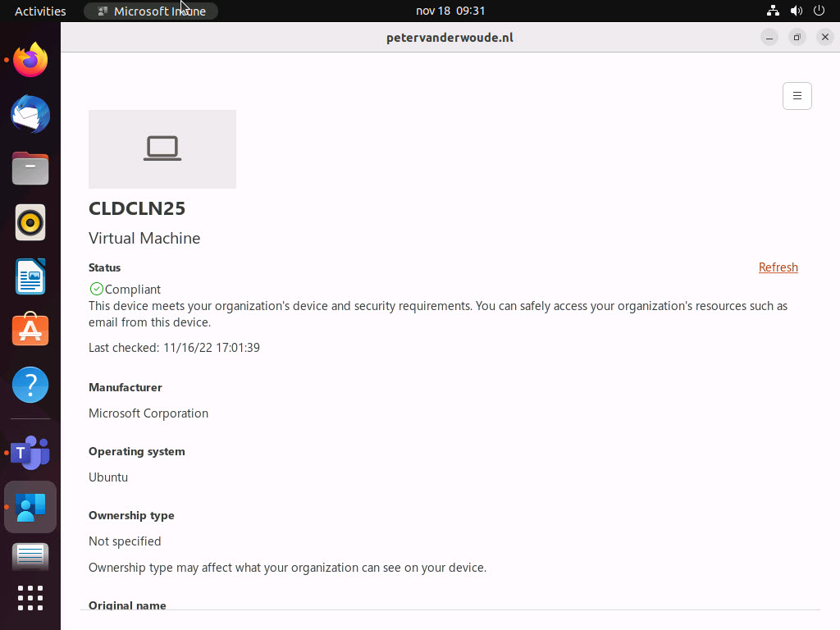Open Ubuntu Software store
This screenshot has width=840, height=630.
pos(30,331)
